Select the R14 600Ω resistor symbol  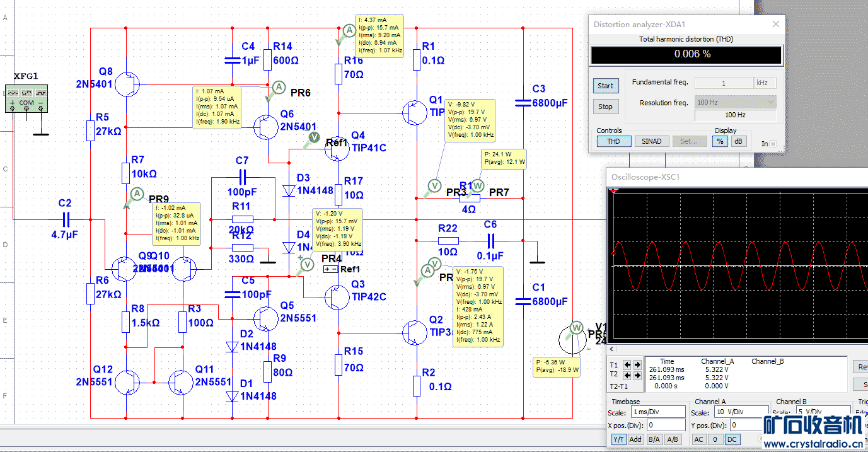coord(268,60)
